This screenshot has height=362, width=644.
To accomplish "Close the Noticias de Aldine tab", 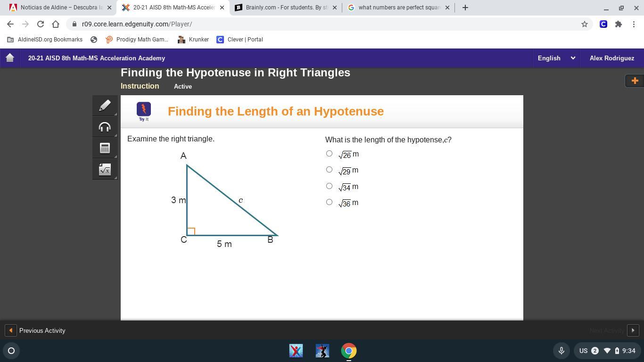I will coord(109,8).
